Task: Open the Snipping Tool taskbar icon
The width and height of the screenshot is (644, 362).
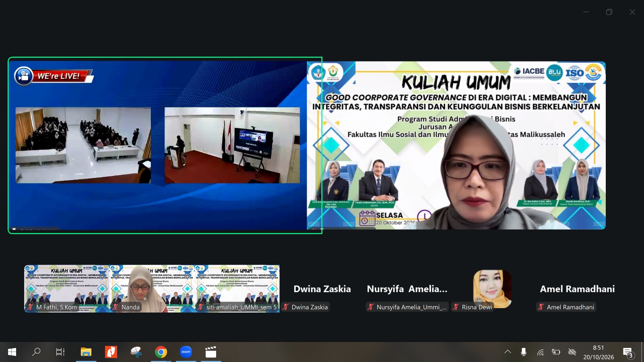Action: 136,352
